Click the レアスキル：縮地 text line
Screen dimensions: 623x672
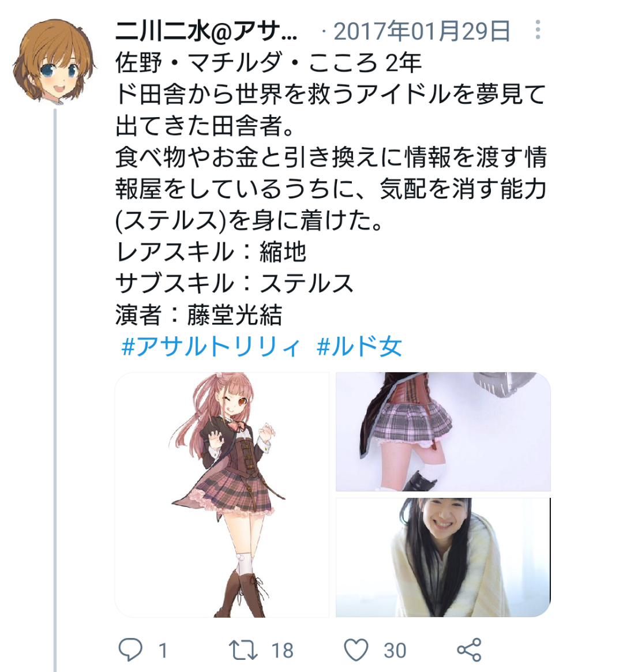pyautogui.click(x=211, y=252)
